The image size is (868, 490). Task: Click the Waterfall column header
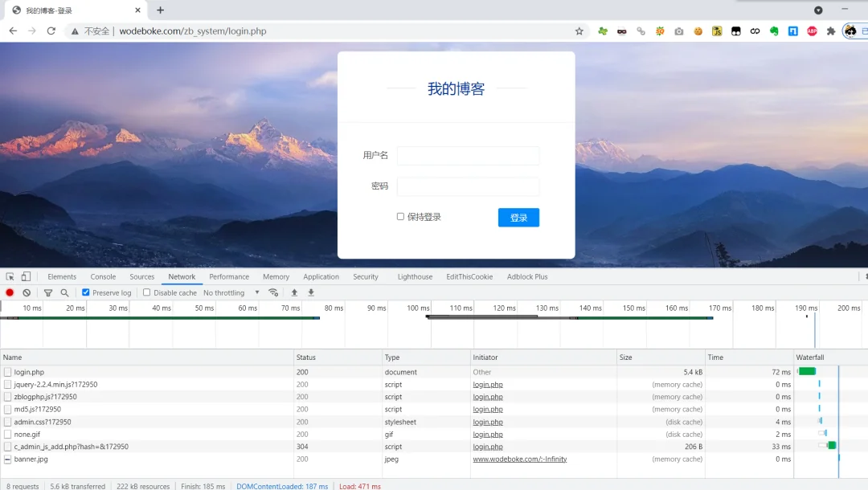click(830, 357)
